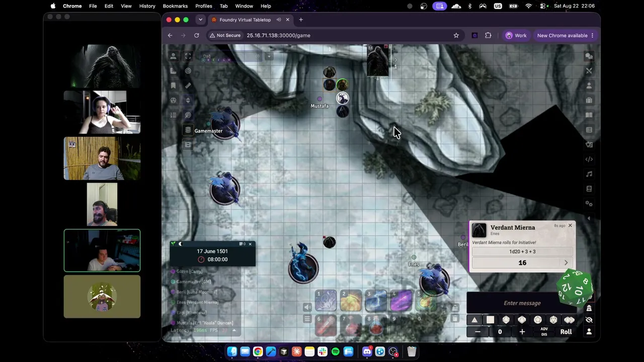Image resolution: width=644 pixels, height=362 pixels.
Task: Select the Token Controls tool
Action: [x=174, y=56]
